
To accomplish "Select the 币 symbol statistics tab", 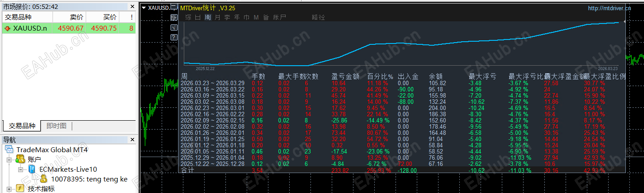I will [247, 17].
